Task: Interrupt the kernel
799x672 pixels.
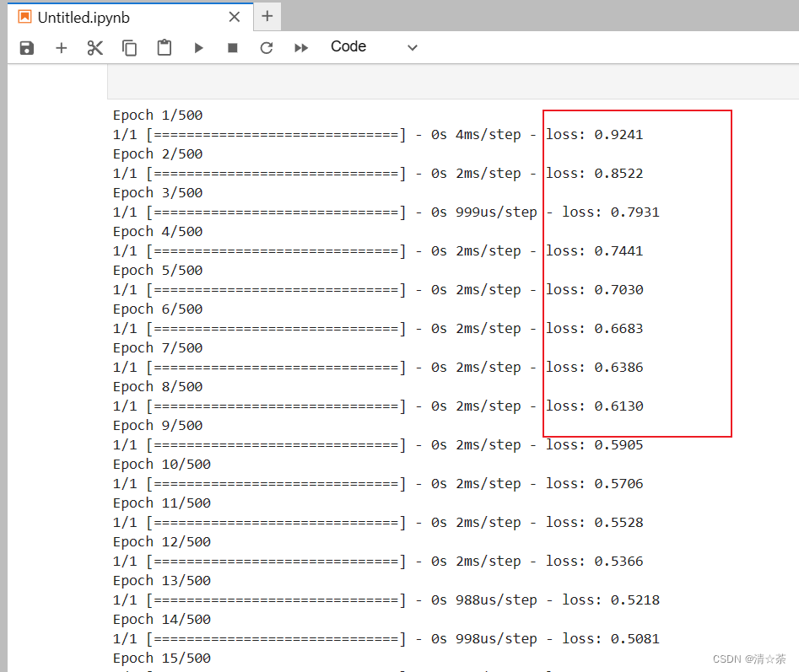Action: point(232,47)
